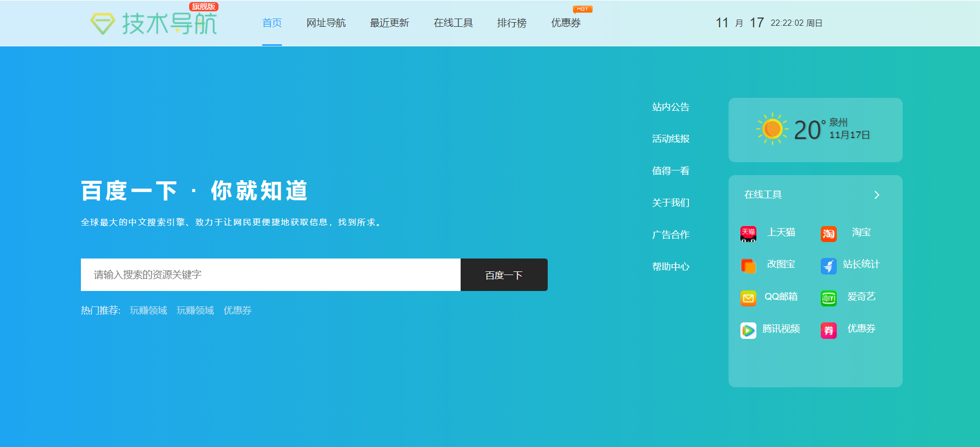980x447 pixels.
Task: Click the 22:22:02 clock in the header
Action: click(x=787, y=23)
